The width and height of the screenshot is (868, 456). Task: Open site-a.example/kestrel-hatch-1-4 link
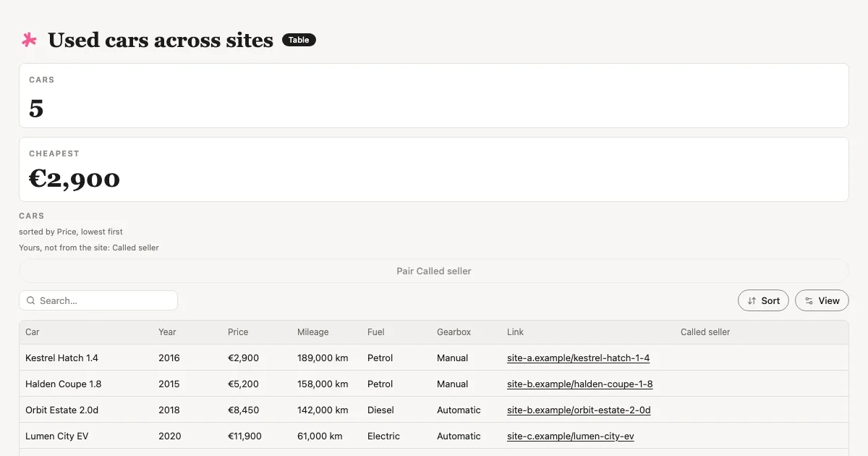pyautogui.click(x=578, y=358)
